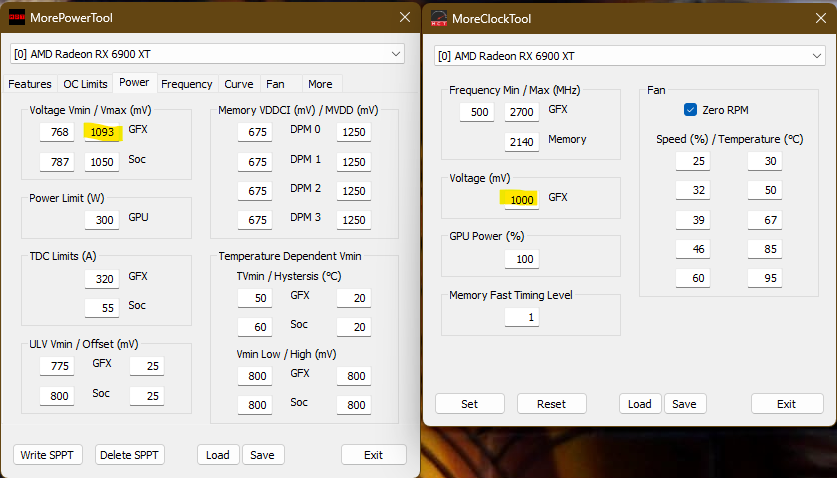Click the GFX Vmax field showing 1093
The width and height of the screenshot is (837, 478).
point(102,132)
